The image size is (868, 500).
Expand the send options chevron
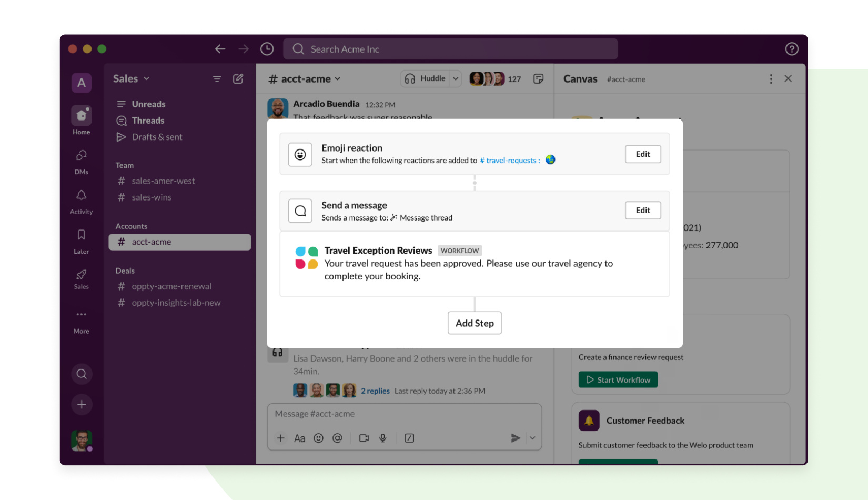(x=532, y=438)
